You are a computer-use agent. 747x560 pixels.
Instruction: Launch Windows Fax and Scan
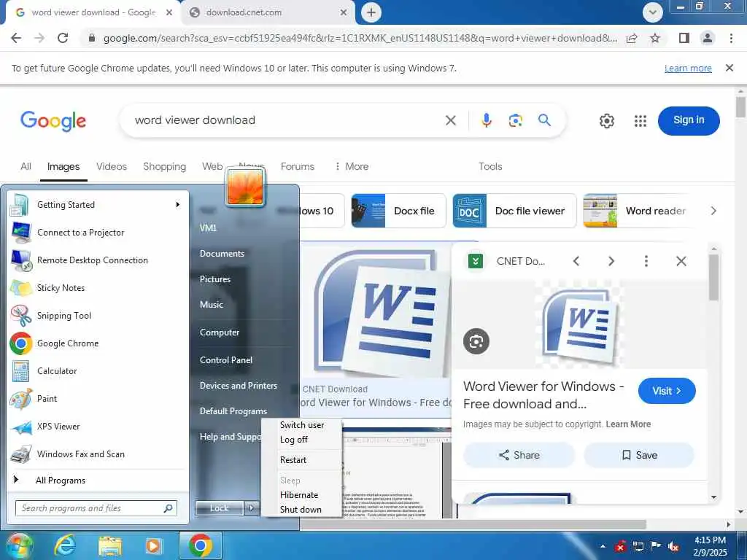pyautogui.click(x=98, y=454)
